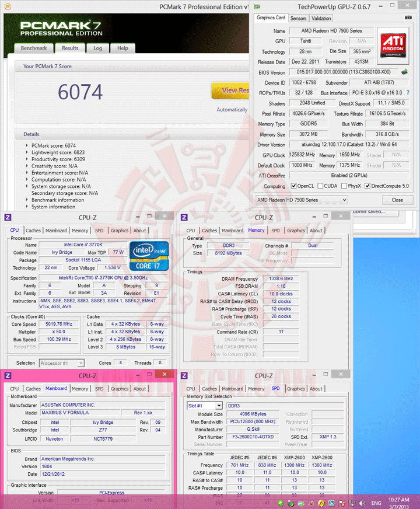Click the PCMark 7 title bar app icon
The image size is (420, 509).
(x=8, y=6)
